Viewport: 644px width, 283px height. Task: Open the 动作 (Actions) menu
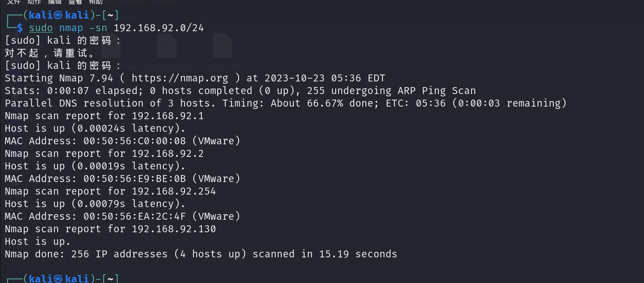34,2
